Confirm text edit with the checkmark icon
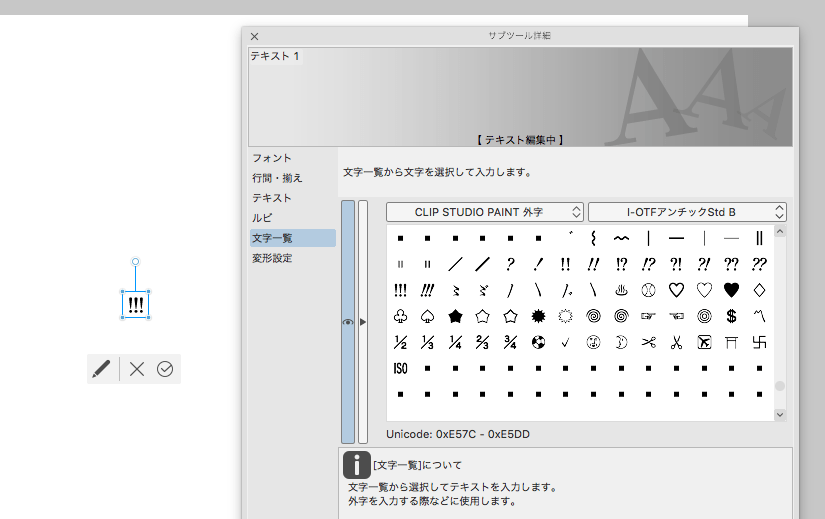 point(165,369)
